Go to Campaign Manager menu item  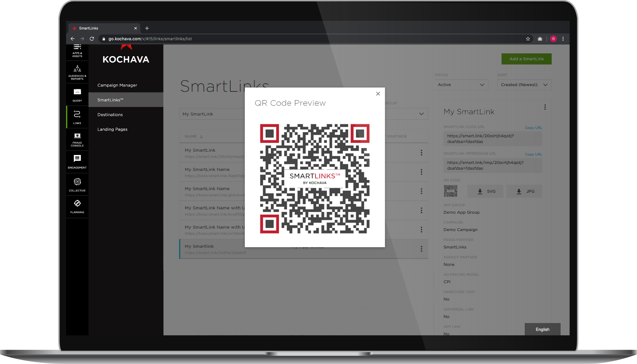tap(117, 85)
